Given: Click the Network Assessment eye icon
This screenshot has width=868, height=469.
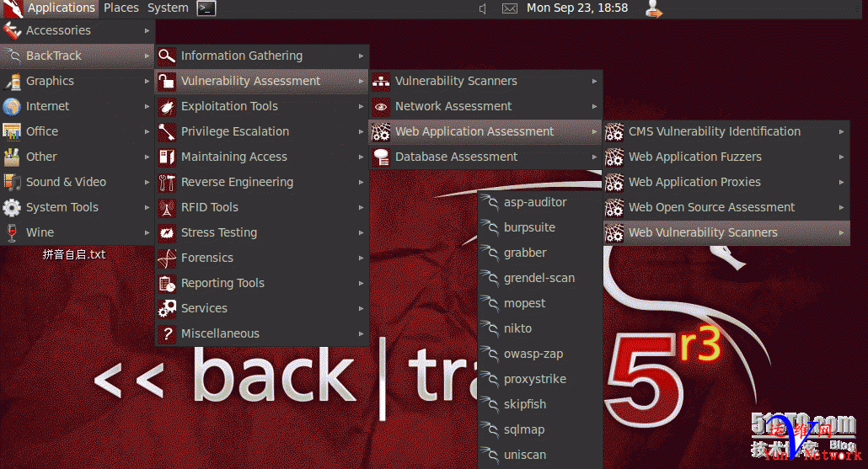Looking at the screenshot, I should 381,106.
